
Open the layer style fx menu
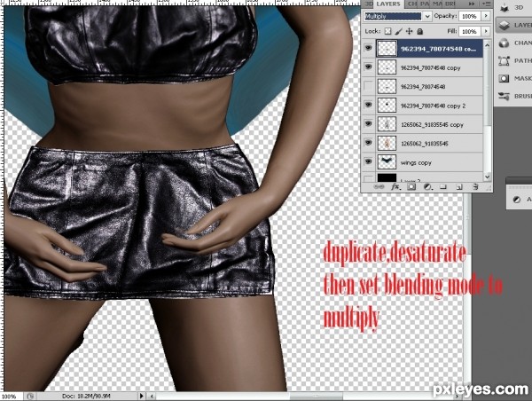[395, 186]
